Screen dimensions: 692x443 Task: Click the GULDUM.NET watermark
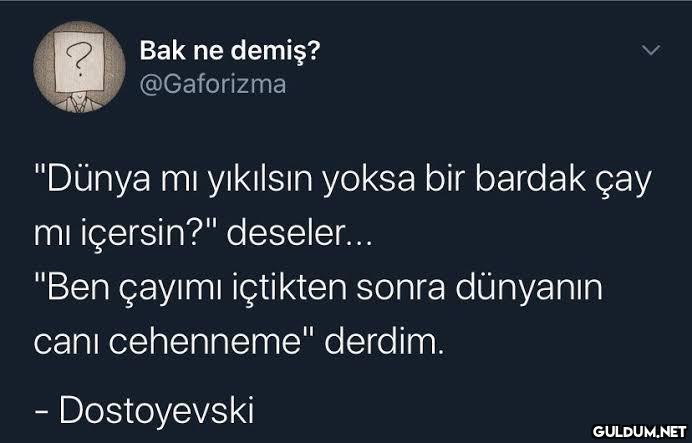pyautogui.click(x=640, y=431)
